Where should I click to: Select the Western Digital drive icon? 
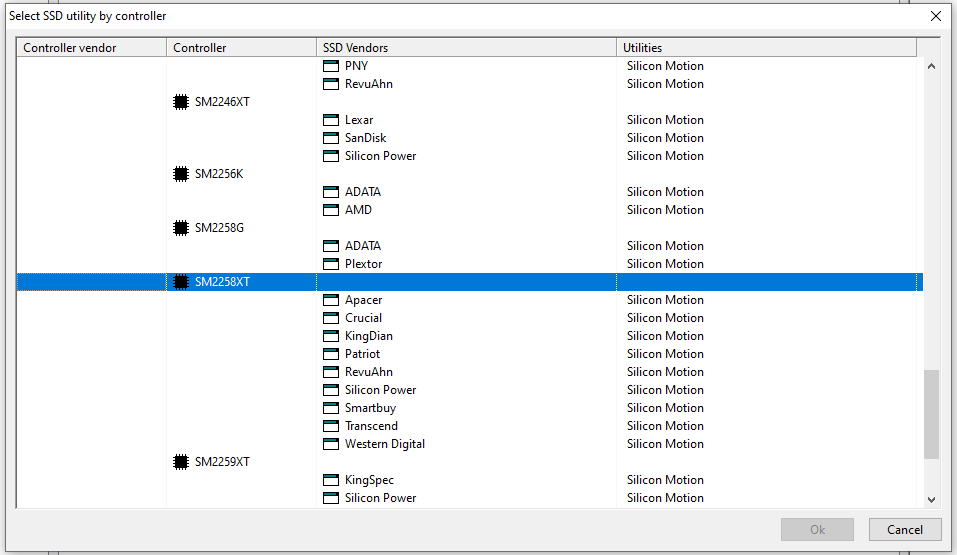(331, 444)
